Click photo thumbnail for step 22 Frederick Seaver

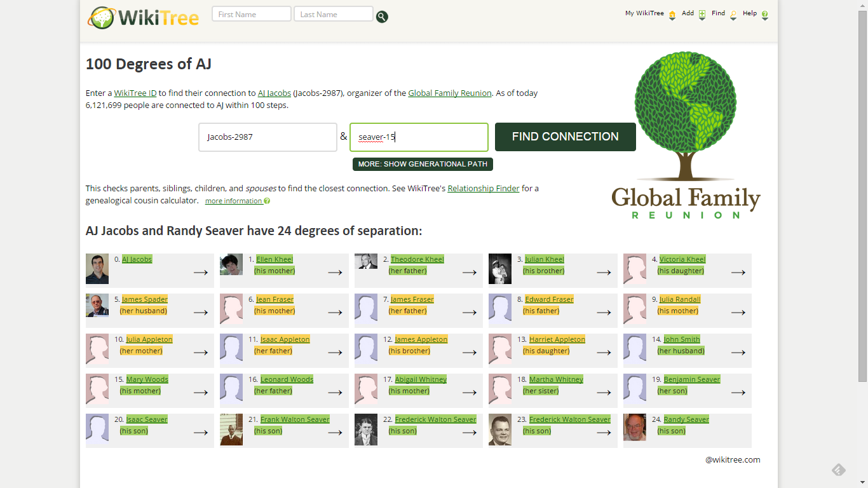[366, 430]
